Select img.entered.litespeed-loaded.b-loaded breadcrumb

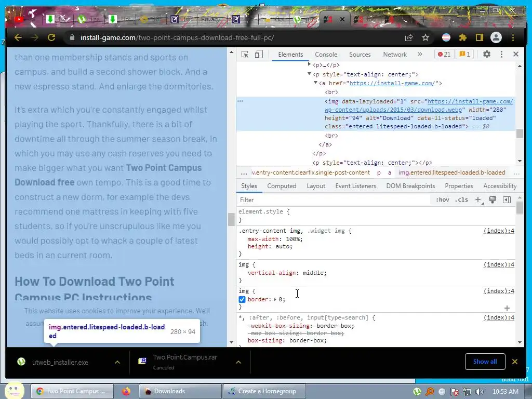pos(451,172)
